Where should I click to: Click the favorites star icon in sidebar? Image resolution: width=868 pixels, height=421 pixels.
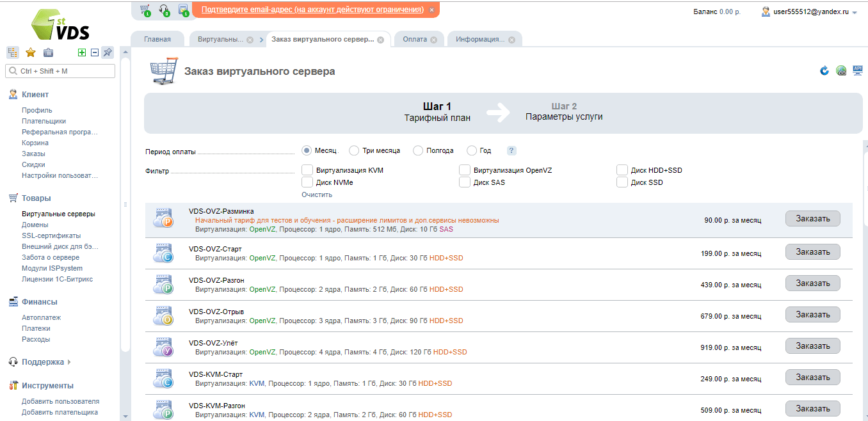tap(30, 52)
